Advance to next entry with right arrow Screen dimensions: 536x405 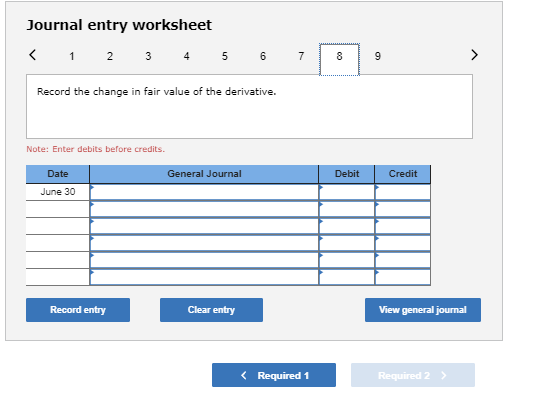click(x=474, y=55)
